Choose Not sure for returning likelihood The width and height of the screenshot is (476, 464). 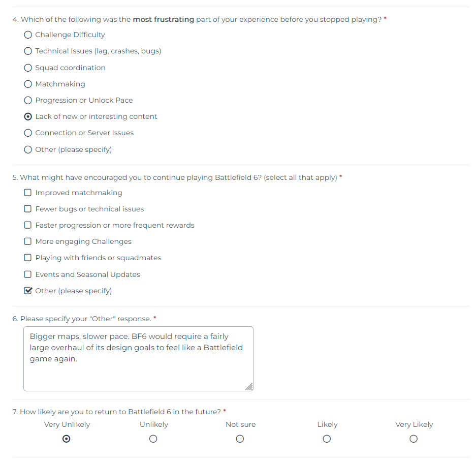click(240, 439)
